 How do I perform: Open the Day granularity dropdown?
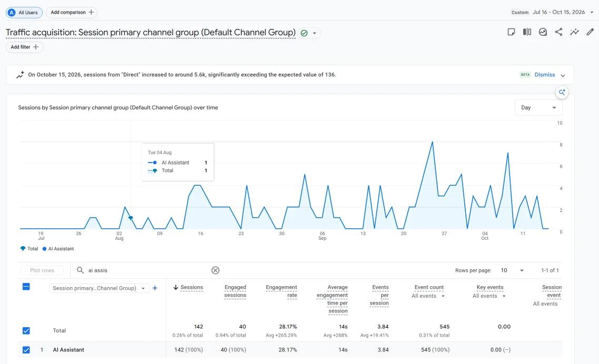click(538, 108)
